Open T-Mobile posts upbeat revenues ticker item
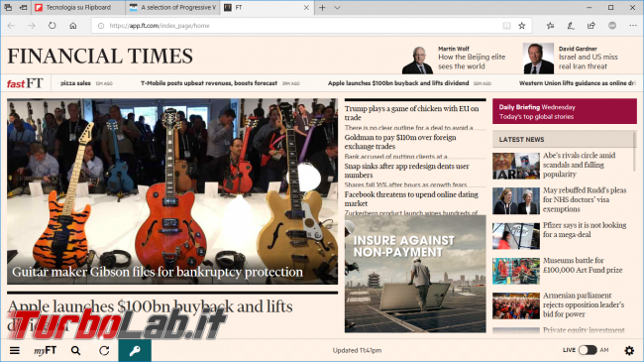Viewport: 644px width, 362px height. [209, 83]
